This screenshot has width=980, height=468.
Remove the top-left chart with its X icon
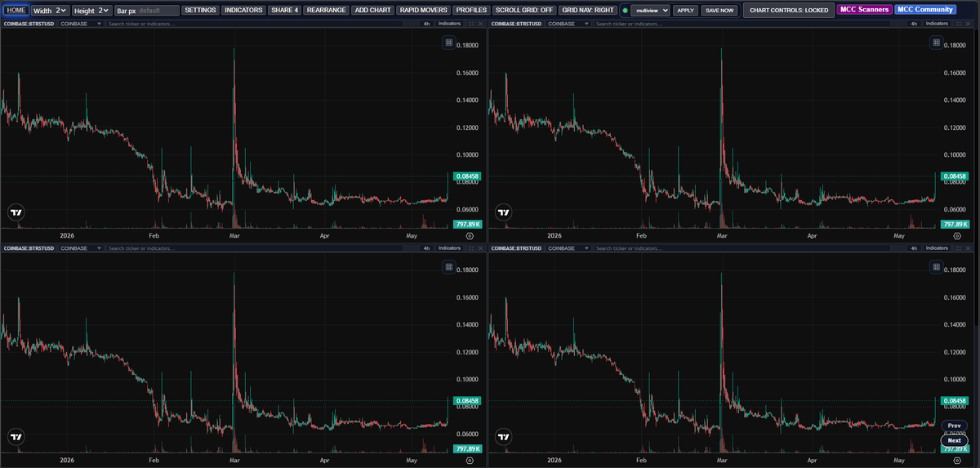(480, 24)
